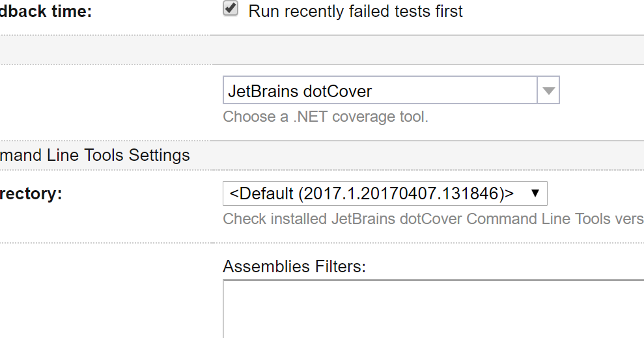644x338 pixels.
Task: Click the checkmark beside Run recently failed tests
Action: pos(231,8)
